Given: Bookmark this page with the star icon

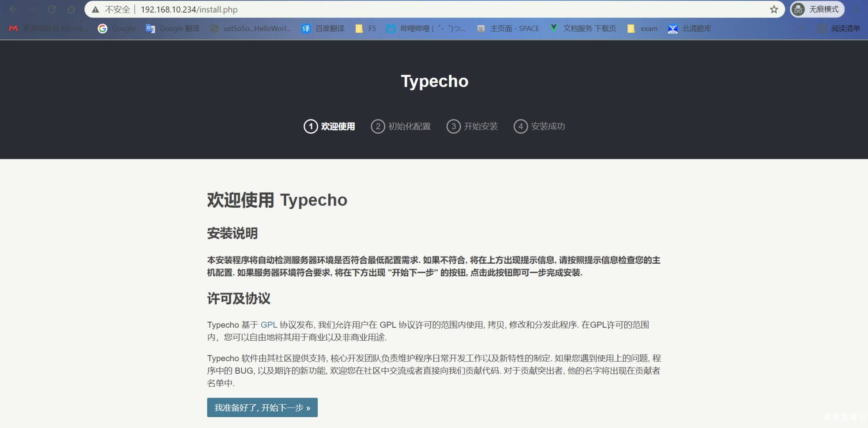Looking at the screenshot, I should pos(774,9).
